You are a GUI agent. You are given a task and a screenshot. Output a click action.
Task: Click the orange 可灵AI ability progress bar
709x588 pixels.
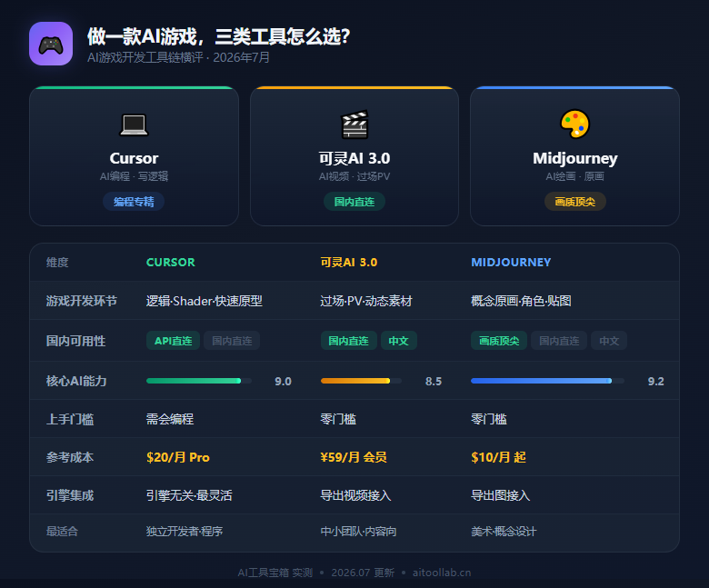tap(361, 381)
